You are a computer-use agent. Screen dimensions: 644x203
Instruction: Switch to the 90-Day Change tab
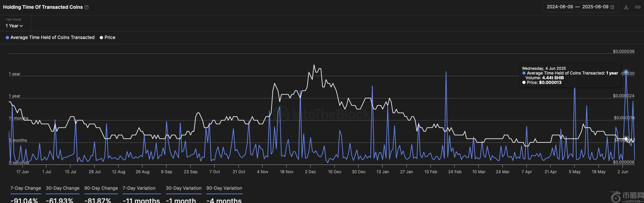(101, 188)
